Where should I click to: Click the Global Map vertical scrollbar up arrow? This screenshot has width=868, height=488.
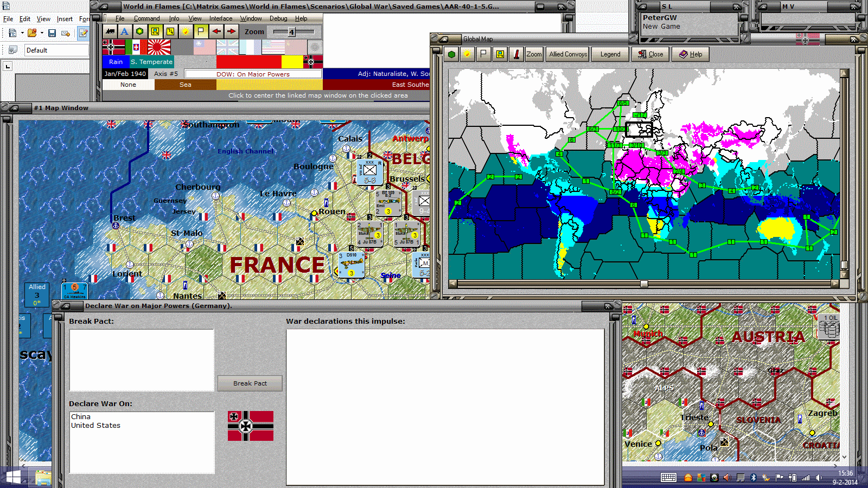(x=844, y=73)
